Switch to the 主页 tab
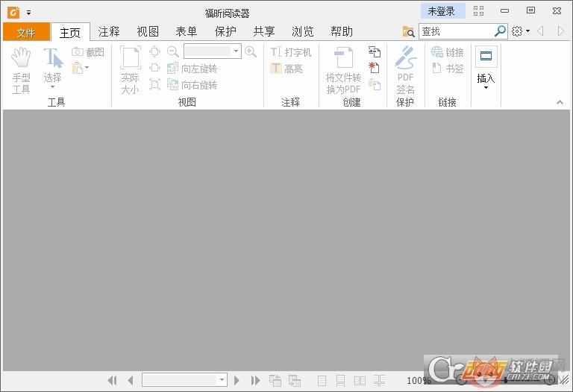Viewport: 573px width, 392px height. coord(70,33)
